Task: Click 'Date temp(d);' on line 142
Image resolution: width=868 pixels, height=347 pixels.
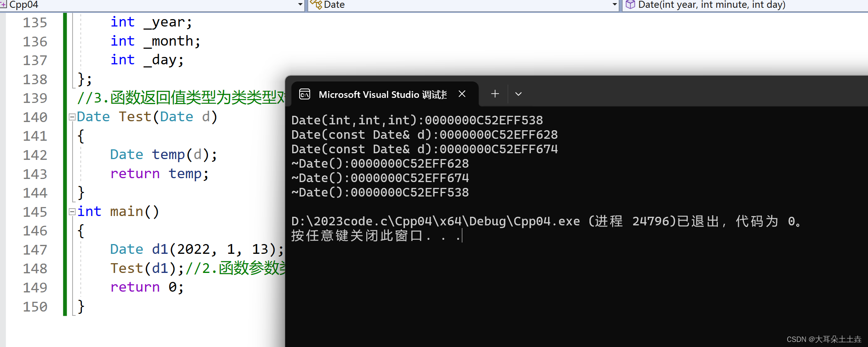Action: [x=163, y=155]
